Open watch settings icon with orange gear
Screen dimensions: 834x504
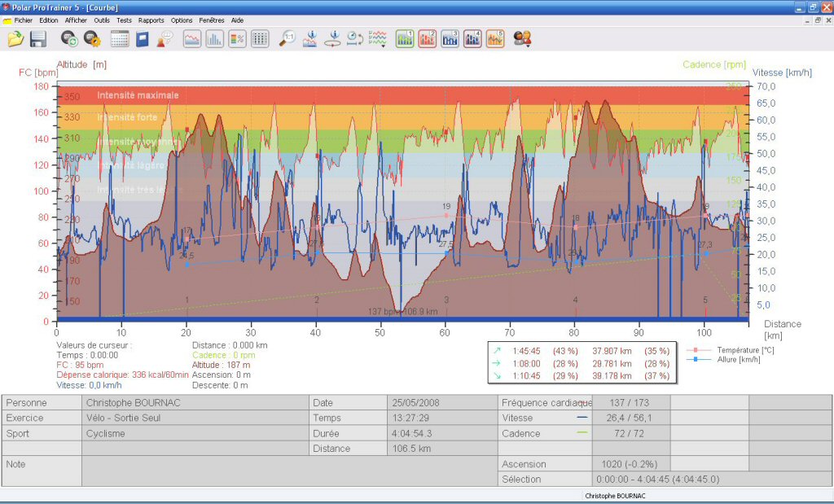click(x=92, y=39)
